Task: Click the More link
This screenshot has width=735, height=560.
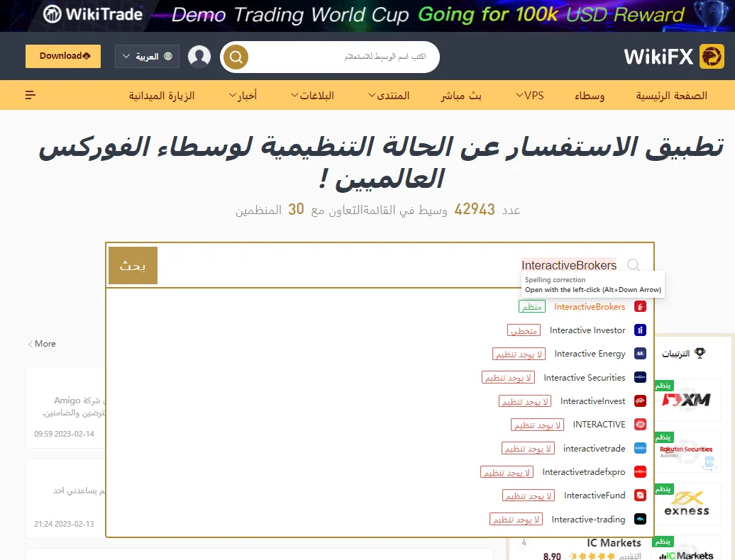Action: [x=41, y=344]
